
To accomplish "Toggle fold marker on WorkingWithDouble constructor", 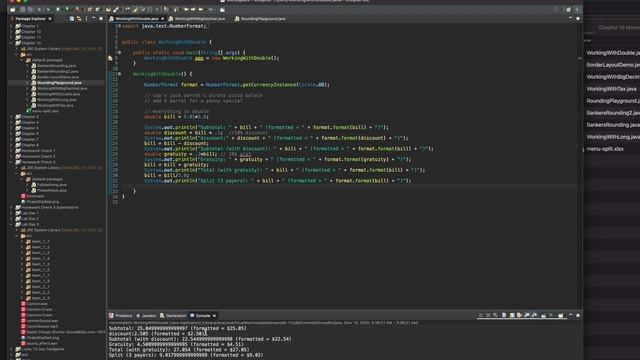I will pos(119,74).
